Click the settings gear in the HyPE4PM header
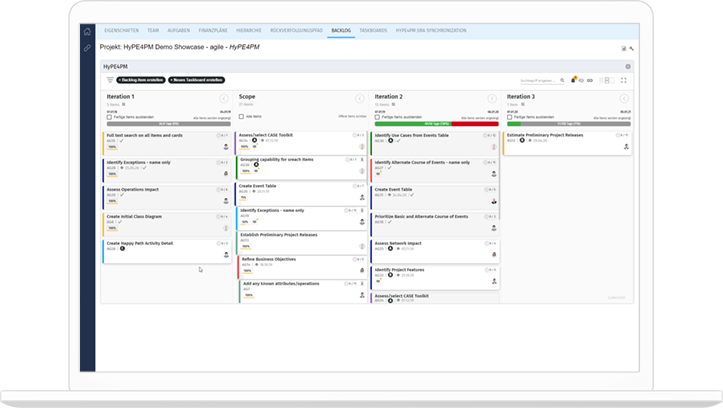The width and height of the screenshot is (723, 408). (x=628, y=67)
